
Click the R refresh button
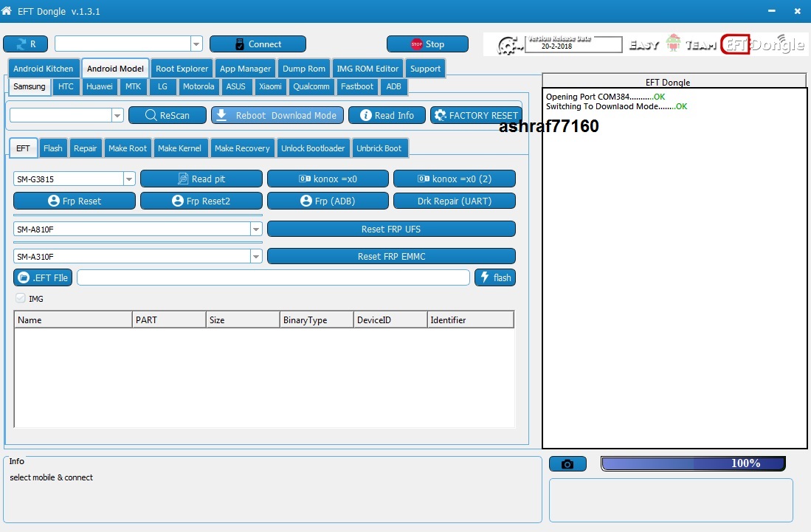coord(25,44)
